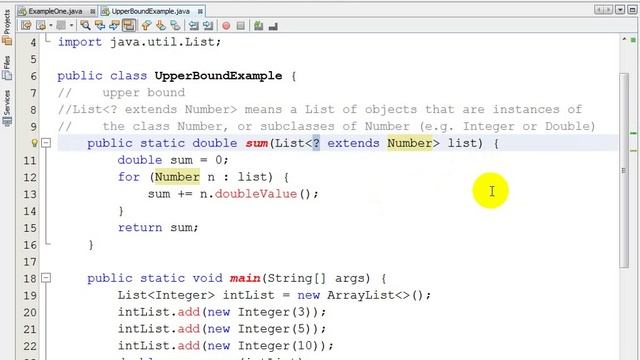640x360 pixels.
Task: Switch to the ExampleOne.java tab
Action: [x=56, y=11]
